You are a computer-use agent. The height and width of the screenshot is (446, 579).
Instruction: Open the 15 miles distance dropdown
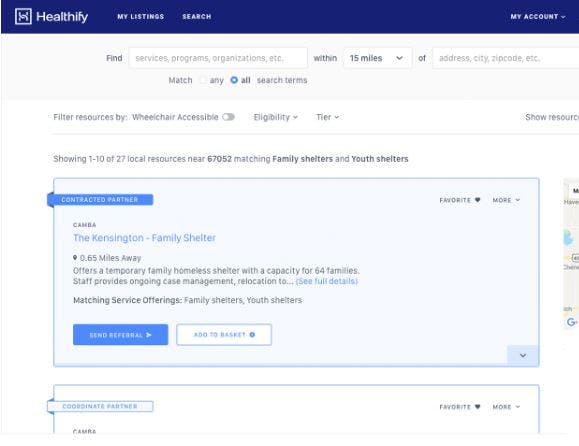tap(377, 58)
